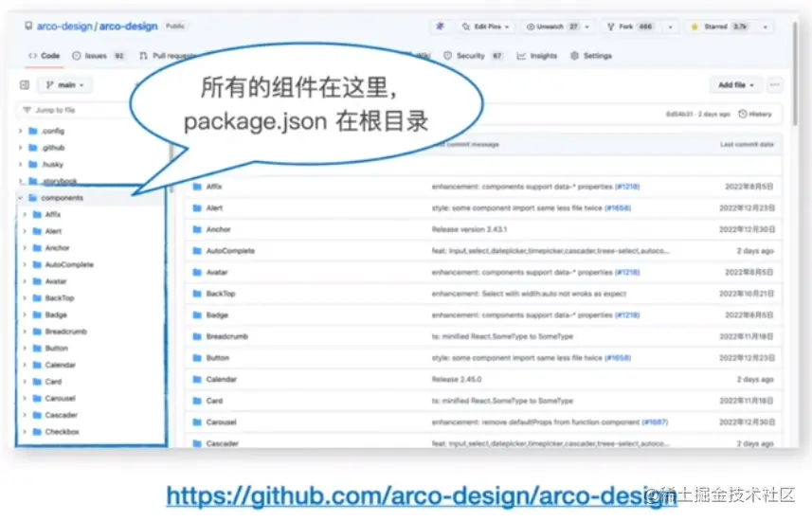
Task: Open the Security tab
Action: tap(473, 55)
